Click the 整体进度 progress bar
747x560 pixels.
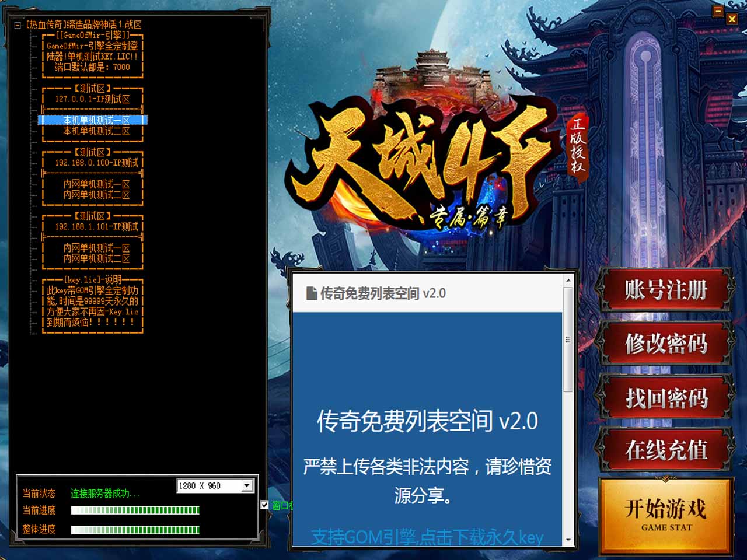(x=135, y=530)
